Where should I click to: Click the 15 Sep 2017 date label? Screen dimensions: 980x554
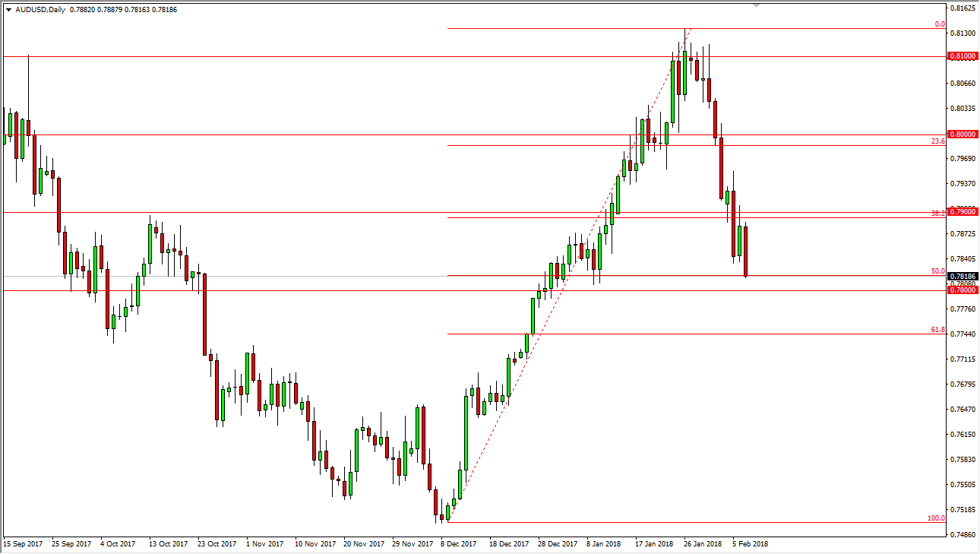tap(24, 544)
